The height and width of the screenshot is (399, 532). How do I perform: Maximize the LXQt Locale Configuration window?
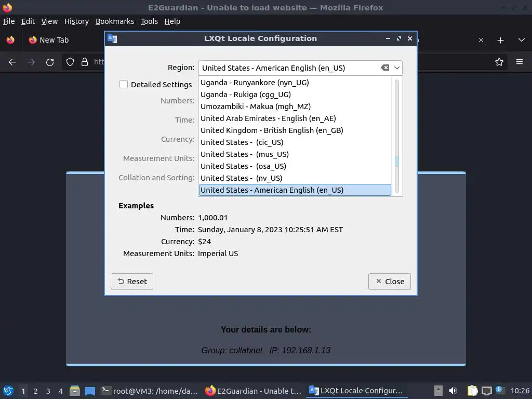[399, 38]
